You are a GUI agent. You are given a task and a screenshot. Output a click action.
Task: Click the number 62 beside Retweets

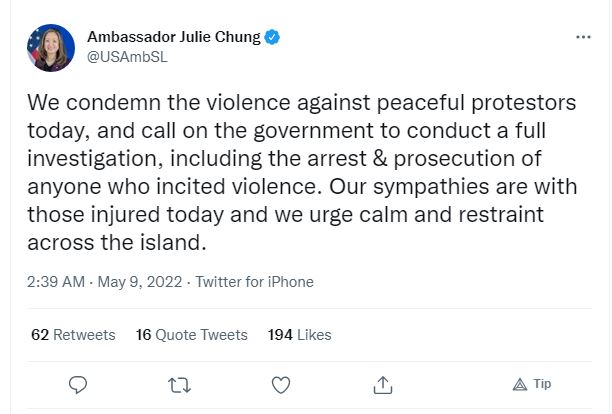tap(40, 334)
